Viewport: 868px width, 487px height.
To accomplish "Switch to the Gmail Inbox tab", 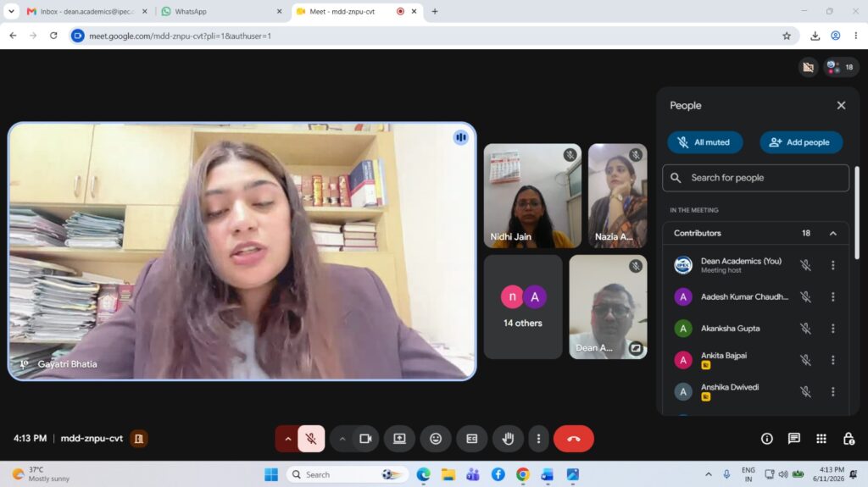I will (x=87, y=11).
